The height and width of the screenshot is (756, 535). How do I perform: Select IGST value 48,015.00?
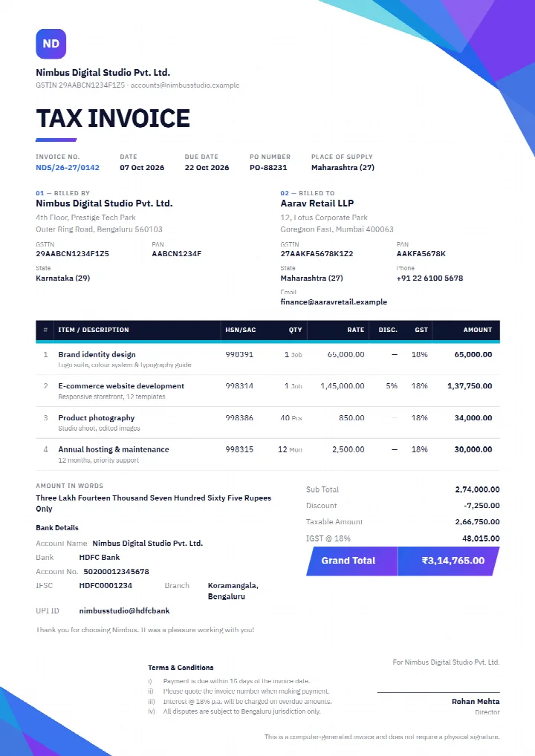click(x=481, y=538)
